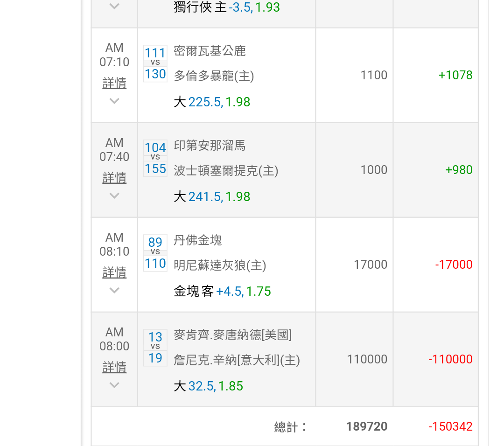This screenshot has height=446, width=504.
Task: Click the result +1078
Action: [x=455, y=75]
